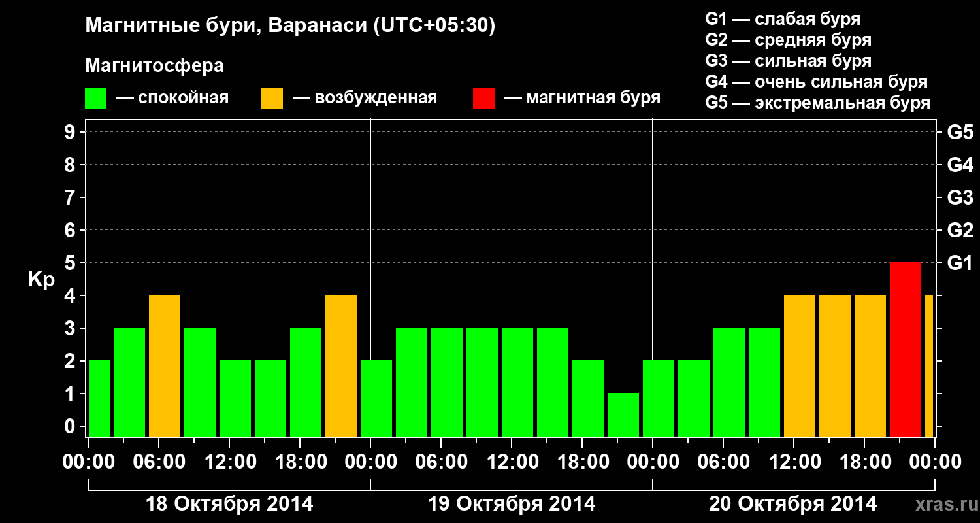This screenshot has width=980, height=523.
Task: Click the '— возбужденная' legend label
Action: click(x=365, y=98)
